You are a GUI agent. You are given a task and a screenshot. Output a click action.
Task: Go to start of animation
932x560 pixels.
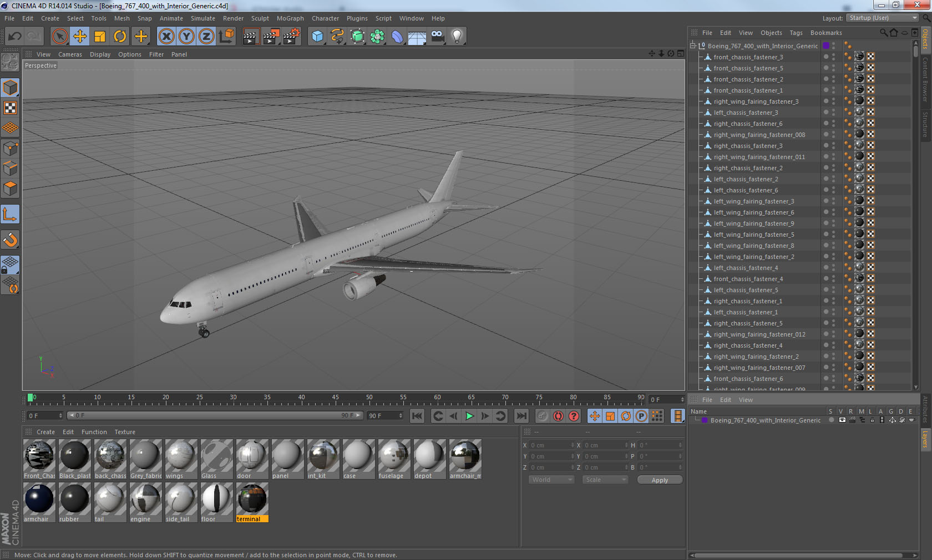(417, 416)
